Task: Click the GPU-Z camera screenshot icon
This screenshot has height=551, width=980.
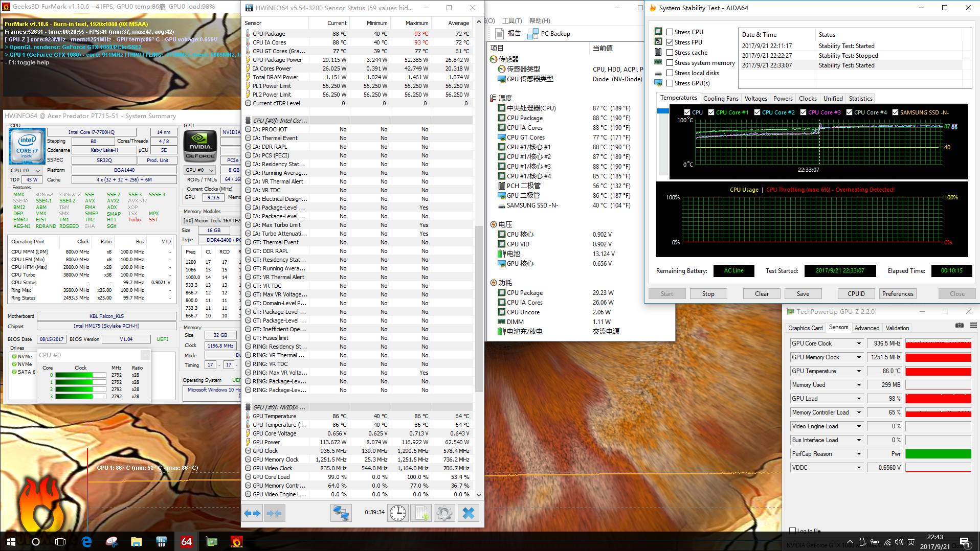Action: 959,326
